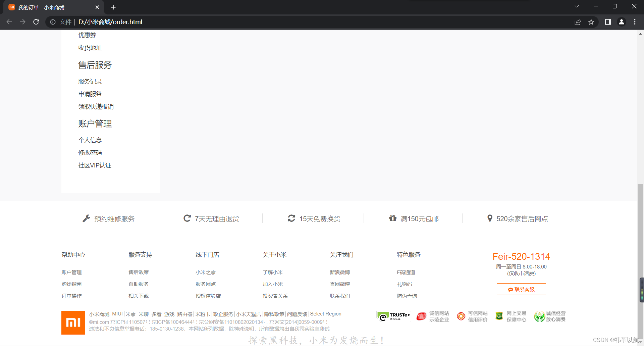This screenshot has height=346, width=644.
Task: Click 订单操作 in the footer
Action: [x=71, y=296]
